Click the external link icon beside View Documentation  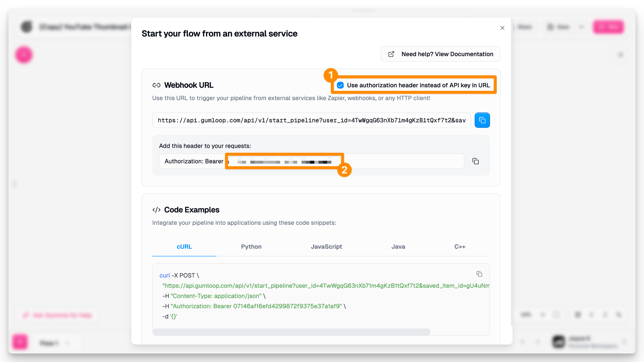click(391, 54)
